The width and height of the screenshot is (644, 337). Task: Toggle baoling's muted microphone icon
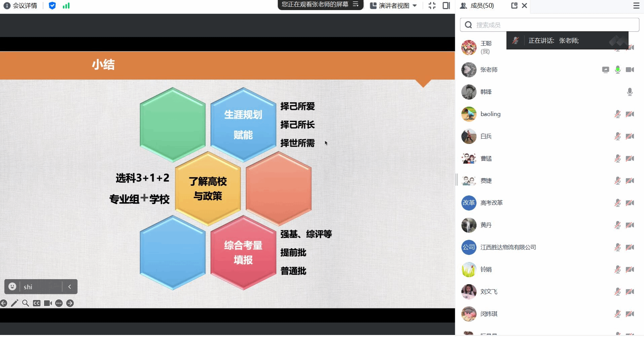[617, 114]
